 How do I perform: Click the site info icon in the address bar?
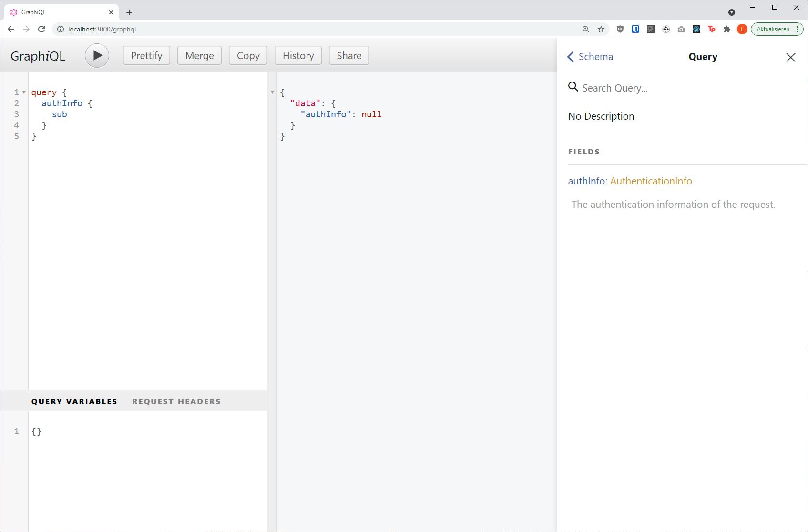pyautogui.click(x=60, y=29)
